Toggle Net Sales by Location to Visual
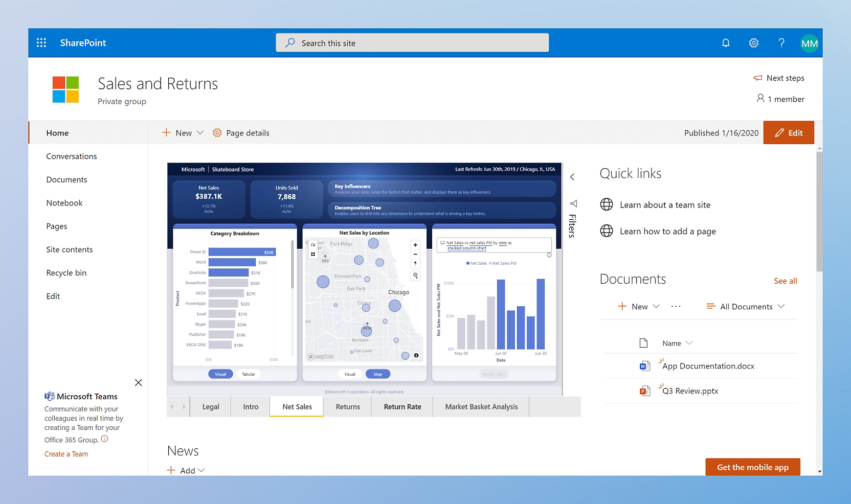This screenshot has width=851, height=504. (350, 374)
